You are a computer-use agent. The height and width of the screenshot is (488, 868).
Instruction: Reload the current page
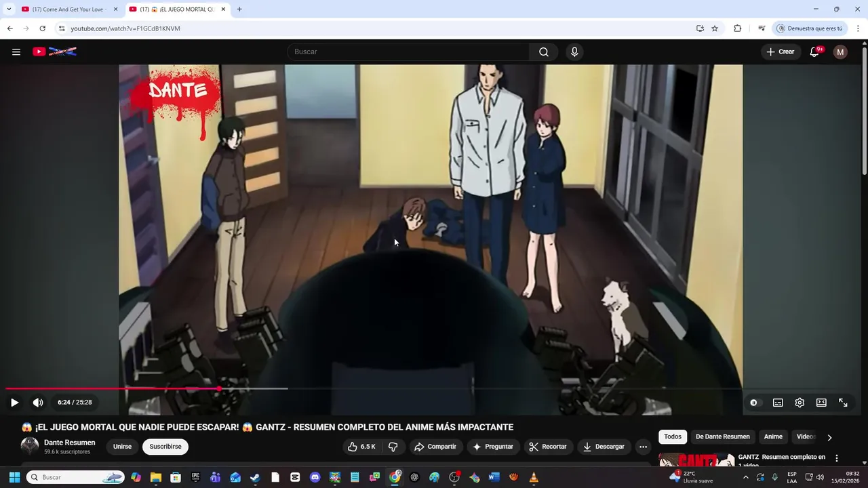pyautogui.click(x=42, y=28)
